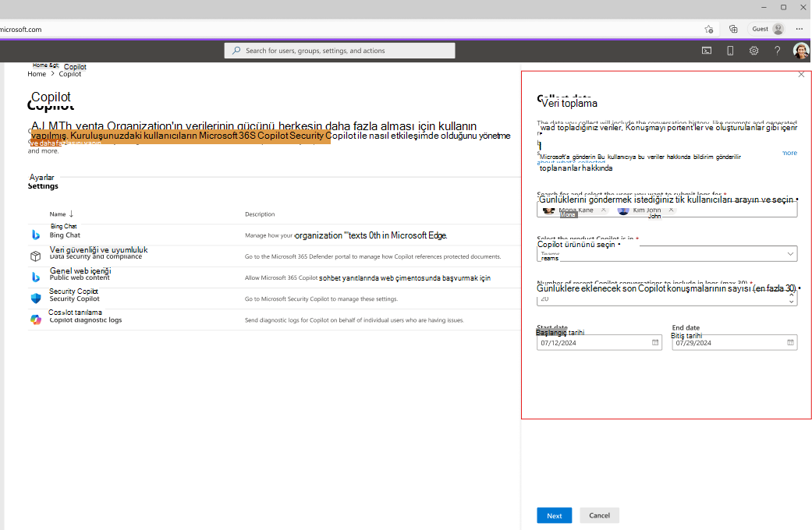Remove Kim John from selected users
The height and width of the screenshot is (530, 812).
tap(671, 210)
